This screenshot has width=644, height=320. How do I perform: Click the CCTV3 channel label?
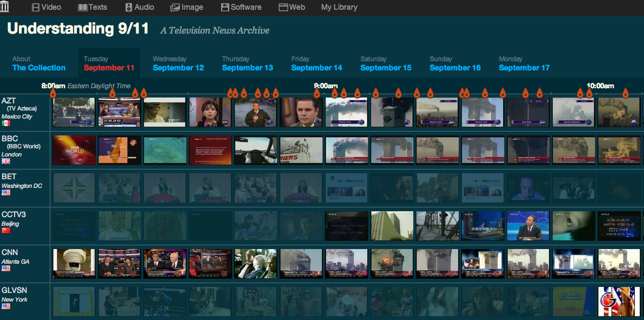[x=14, y=214]
